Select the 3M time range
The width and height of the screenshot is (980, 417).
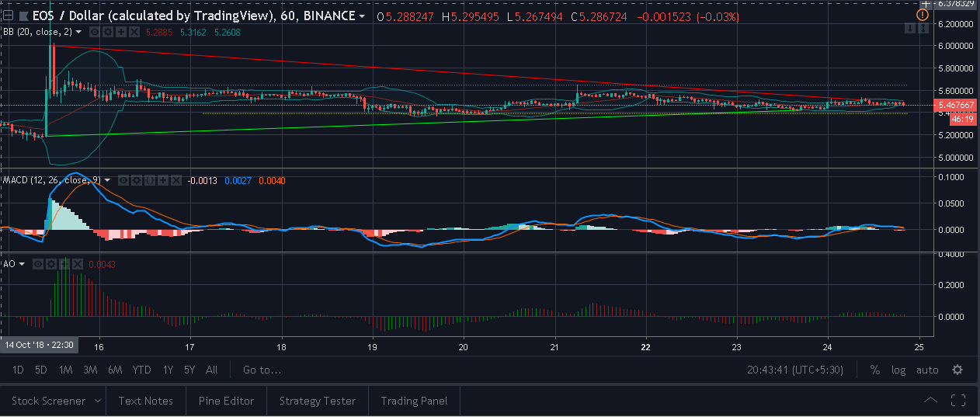coord(90,370)
